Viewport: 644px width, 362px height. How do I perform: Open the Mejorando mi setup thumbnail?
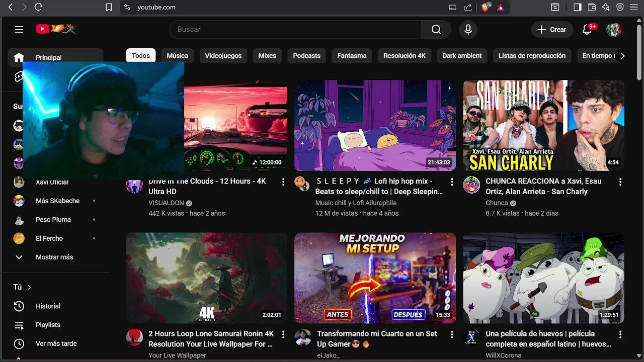(375, 278)
